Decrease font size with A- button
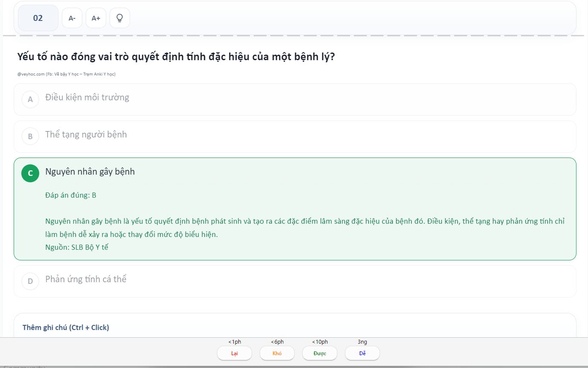The image size is (588, 368). coord(72,18)
